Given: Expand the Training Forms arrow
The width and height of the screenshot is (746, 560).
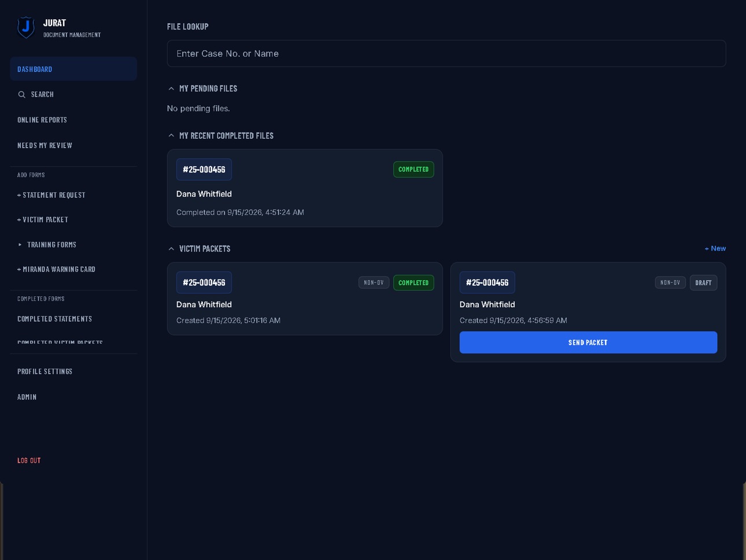Looking at the screenshot, I should [20, 245].
